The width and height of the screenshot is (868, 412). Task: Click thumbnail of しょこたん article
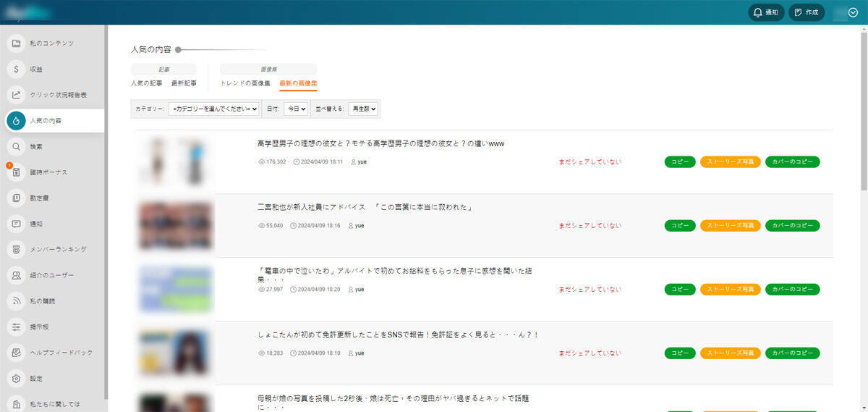[176, 353]
